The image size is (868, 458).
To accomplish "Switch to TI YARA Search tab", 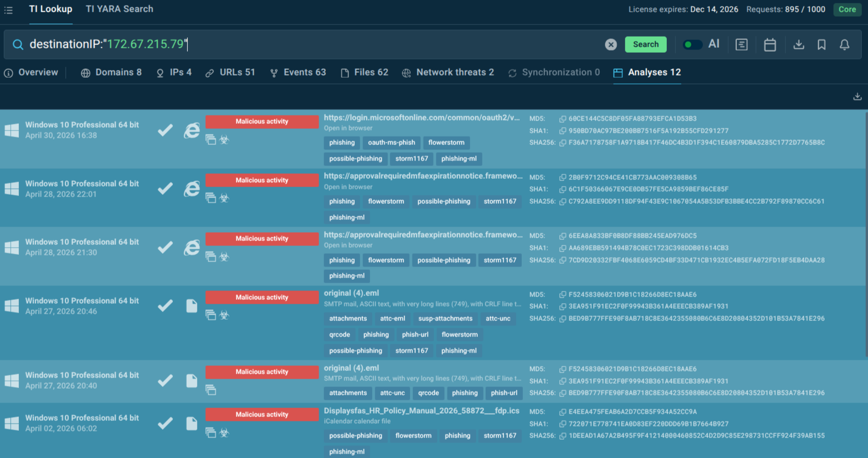I will point(119,9).
